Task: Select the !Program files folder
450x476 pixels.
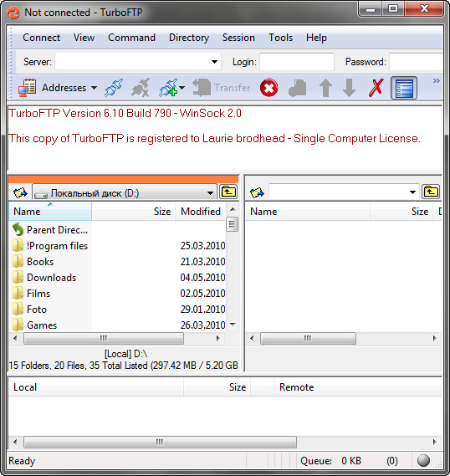Action: [50, 246]
